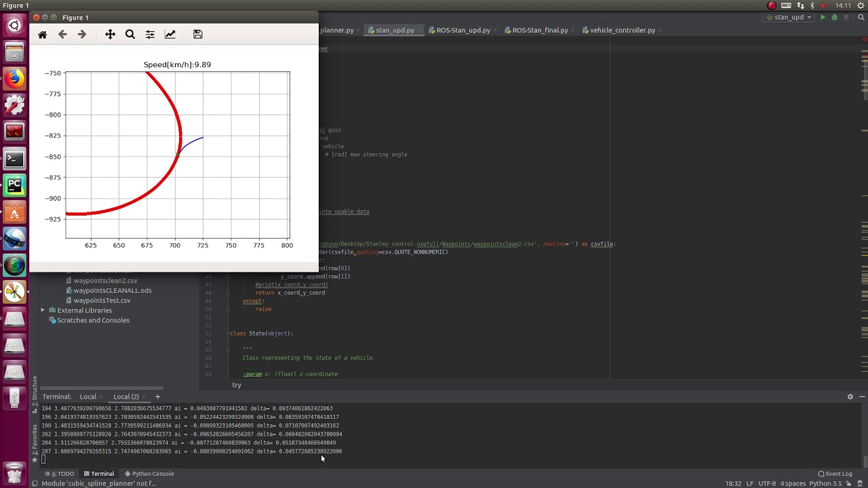Open the muted sound volume indicator
Image resolution: width=868 pixels, height=488 pixels.
coord(825,5)
